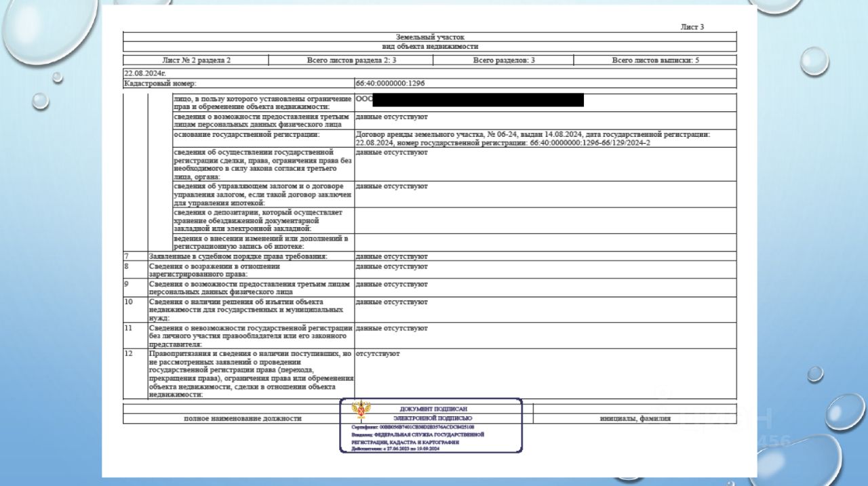Click row 7 'Заявленные в судебном порядке права требования'
This screenshot has width=868, height=486.
pos(239,257)
